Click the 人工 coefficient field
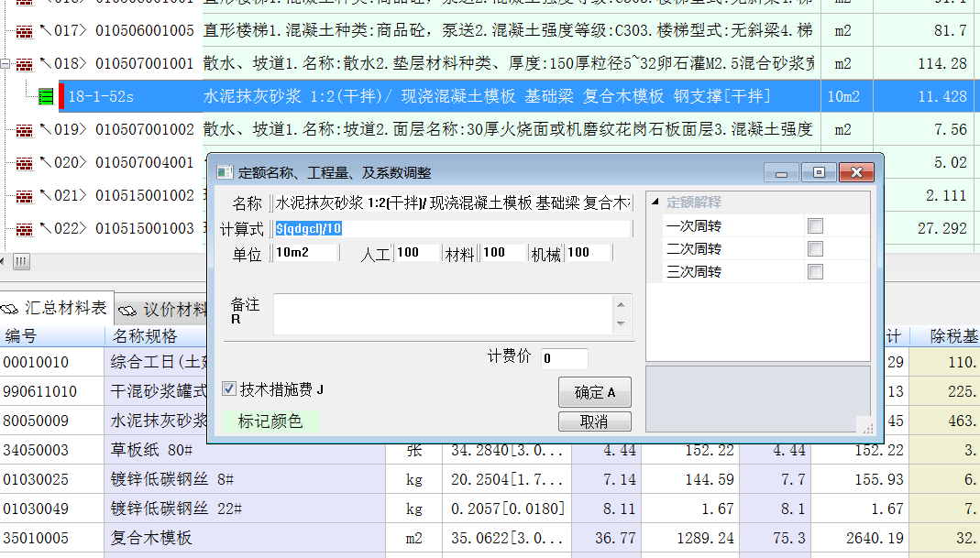Screen dimensions: 980x558 click(x=417, y=253)
